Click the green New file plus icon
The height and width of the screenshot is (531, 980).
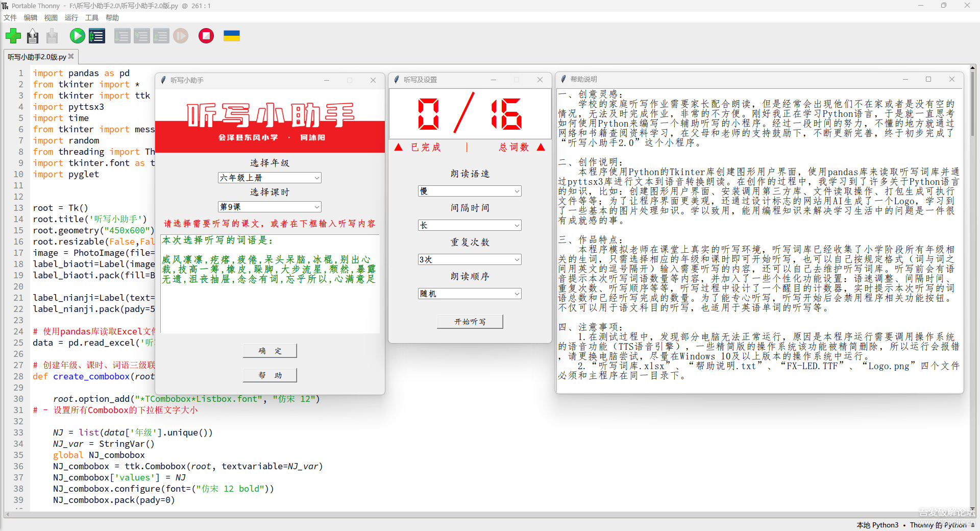click(x=13, y=36)
